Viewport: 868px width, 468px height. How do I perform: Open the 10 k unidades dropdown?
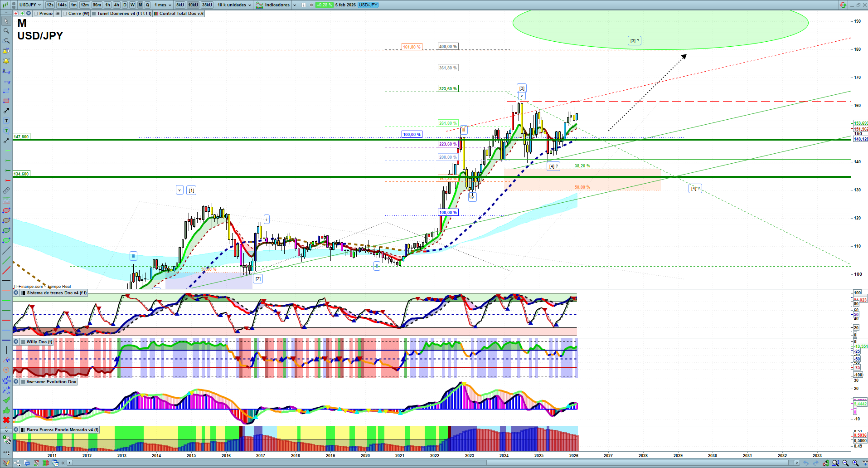[234, 5]
